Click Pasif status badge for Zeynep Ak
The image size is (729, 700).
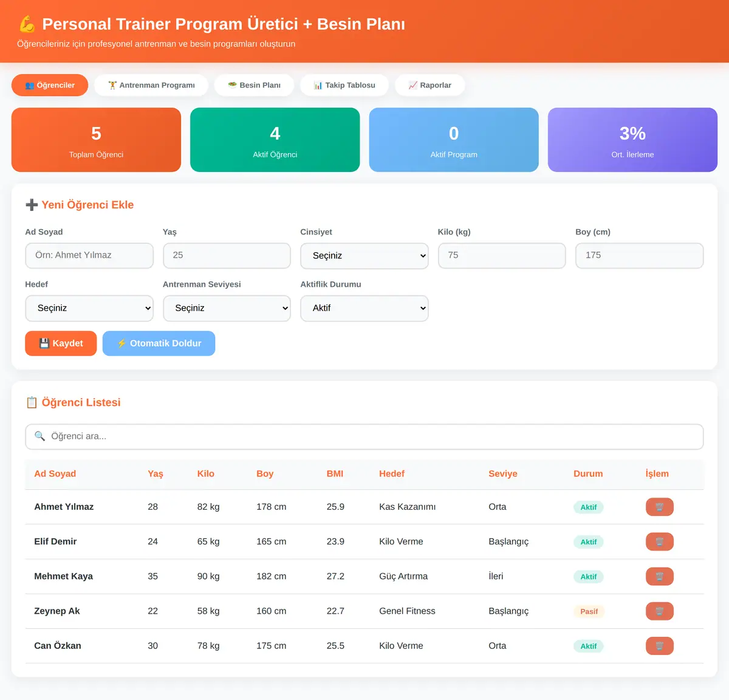589,611
